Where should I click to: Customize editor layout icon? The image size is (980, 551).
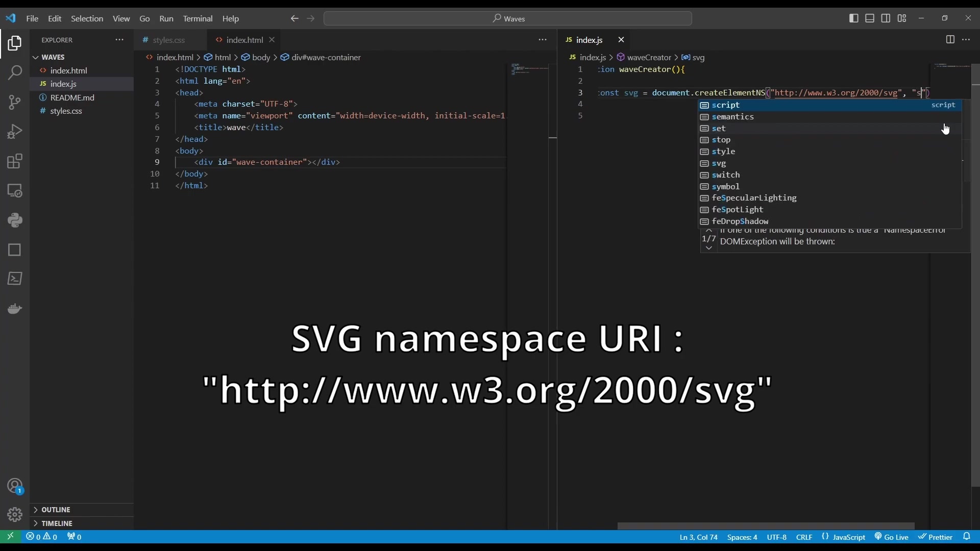[x=902, y=18]
